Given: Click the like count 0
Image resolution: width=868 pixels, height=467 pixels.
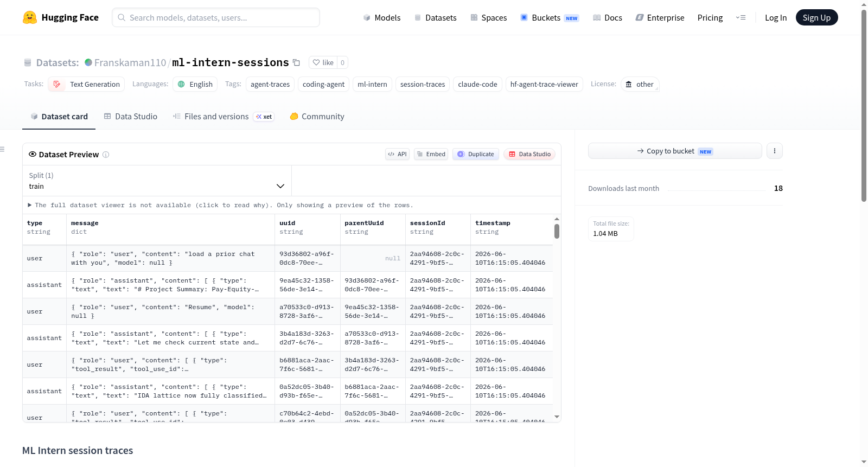Looking at the screenshot, I should (342, 62).
